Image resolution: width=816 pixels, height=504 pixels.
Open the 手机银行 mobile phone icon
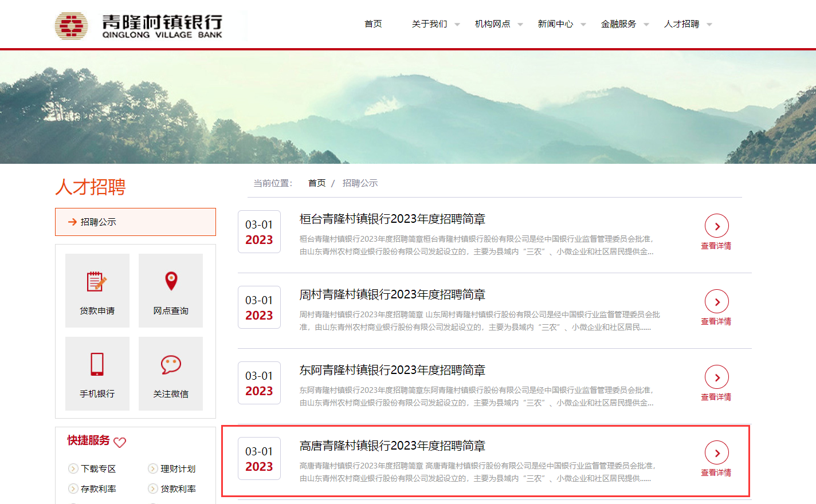(97, 364)
